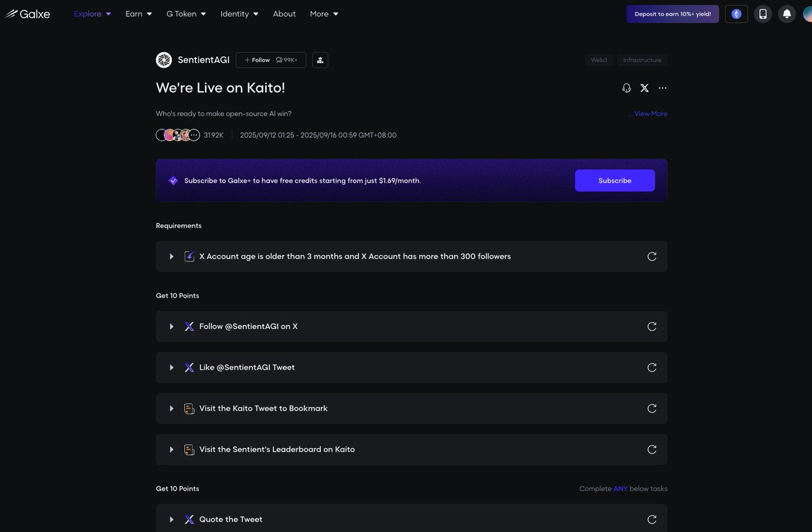812x532 pixels.
Task: Open the G Token dropdown menu
Action: click(x=186, y=14)
